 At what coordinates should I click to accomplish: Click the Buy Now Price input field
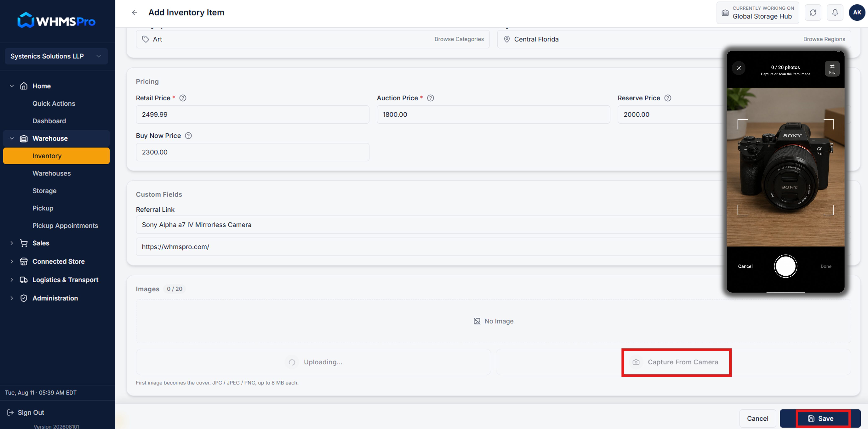pyautogui.click(x=252, y=152)
